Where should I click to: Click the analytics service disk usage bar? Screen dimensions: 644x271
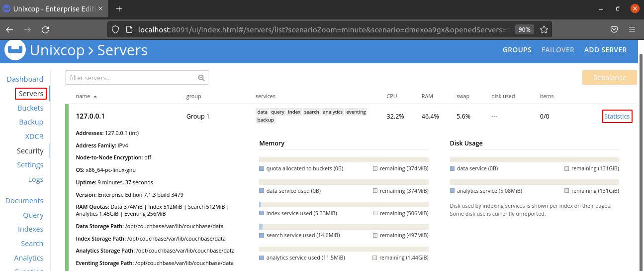point(535,182)
